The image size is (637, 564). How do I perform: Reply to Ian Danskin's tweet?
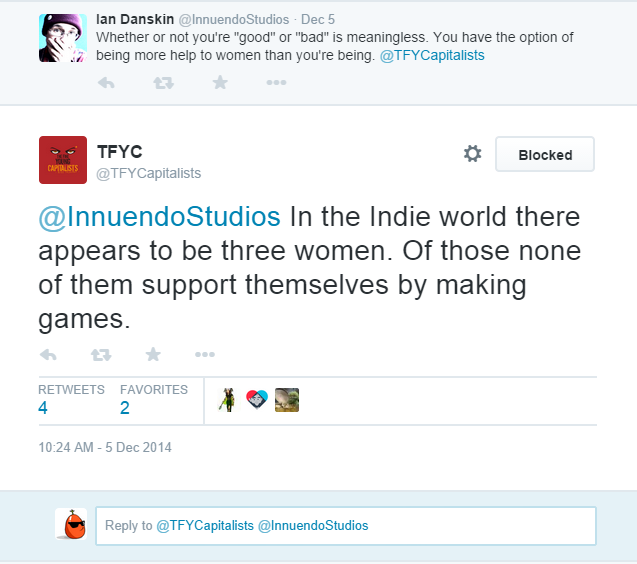(106, 83)
